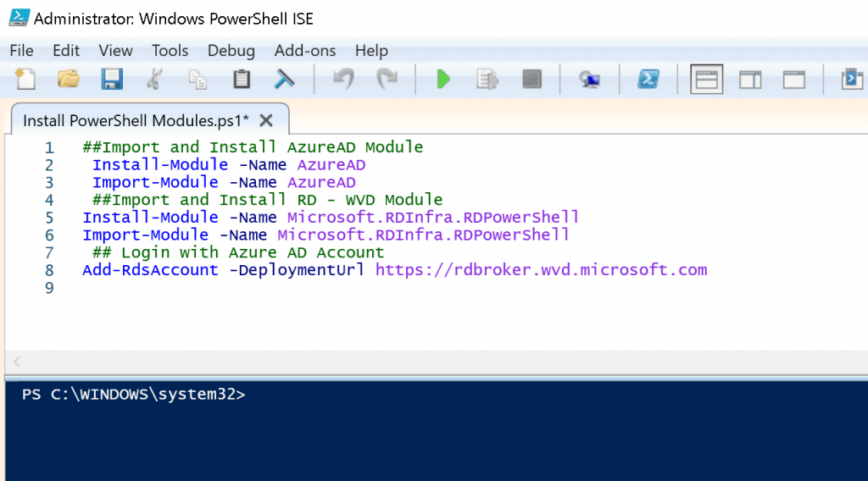The width and height of the screenshot is (868, 481).
Task: Run script with the green play button
Action: (443, 80)
